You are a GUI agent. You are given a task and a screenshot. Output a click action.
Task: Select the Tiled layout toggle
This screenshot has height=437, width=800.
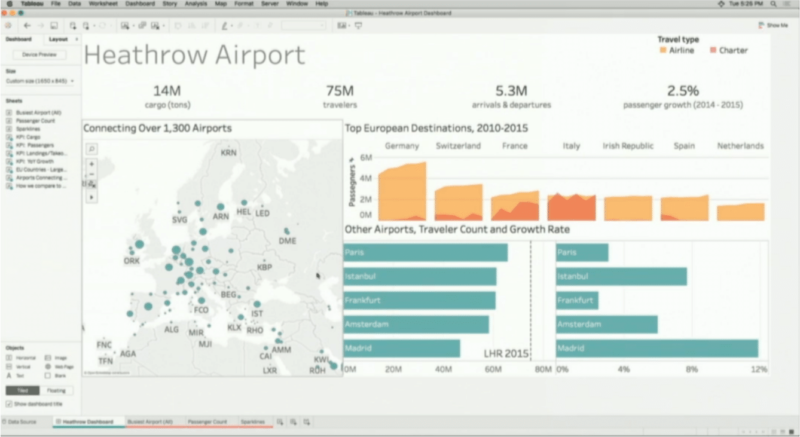point(22,391)
